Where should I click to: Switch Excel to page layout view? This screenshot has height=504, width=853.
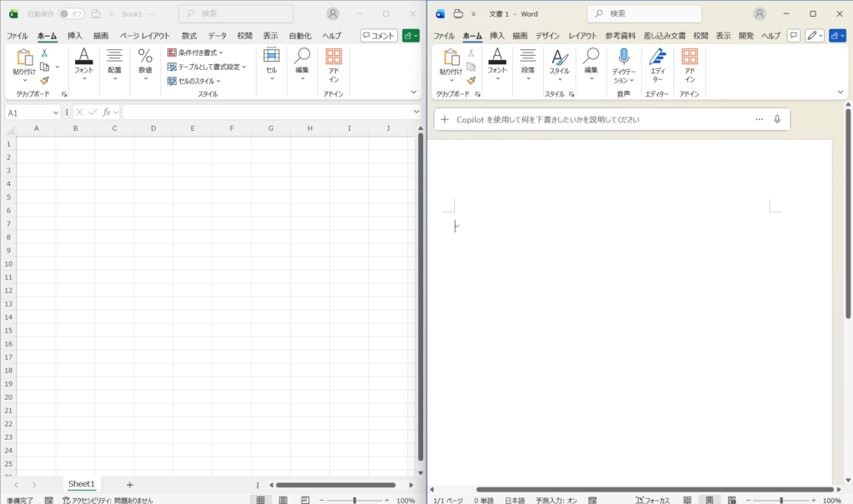tap(283, 500)
